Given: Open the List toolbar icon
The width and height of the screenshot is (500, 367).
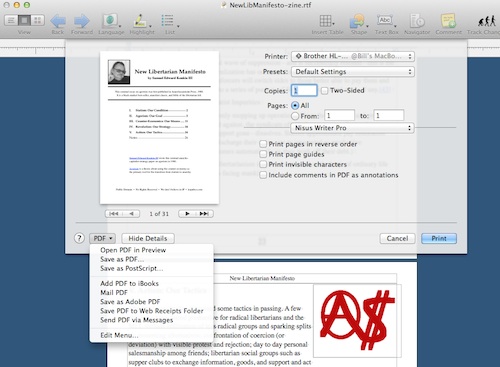Looking at the screenshot, I should click(x=167, y=21).
